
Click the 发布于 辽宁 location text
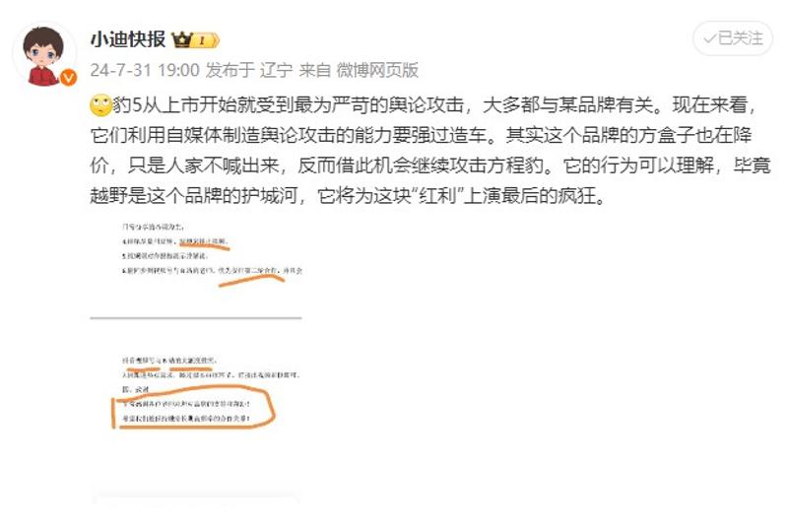(249, 70)
